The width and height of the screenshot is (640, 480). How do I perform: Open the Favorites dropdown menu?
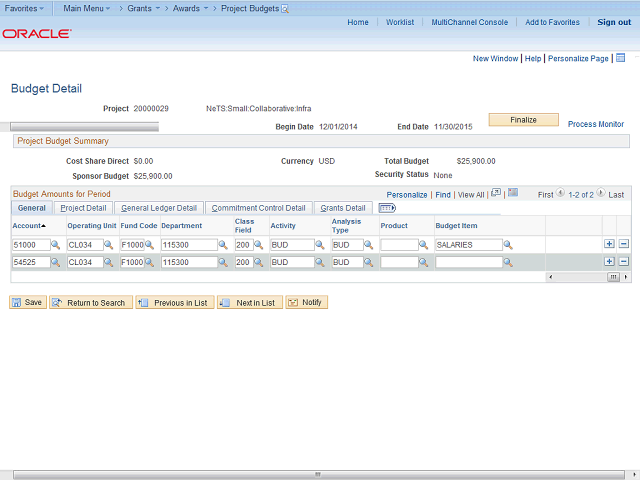pos(25,8)
